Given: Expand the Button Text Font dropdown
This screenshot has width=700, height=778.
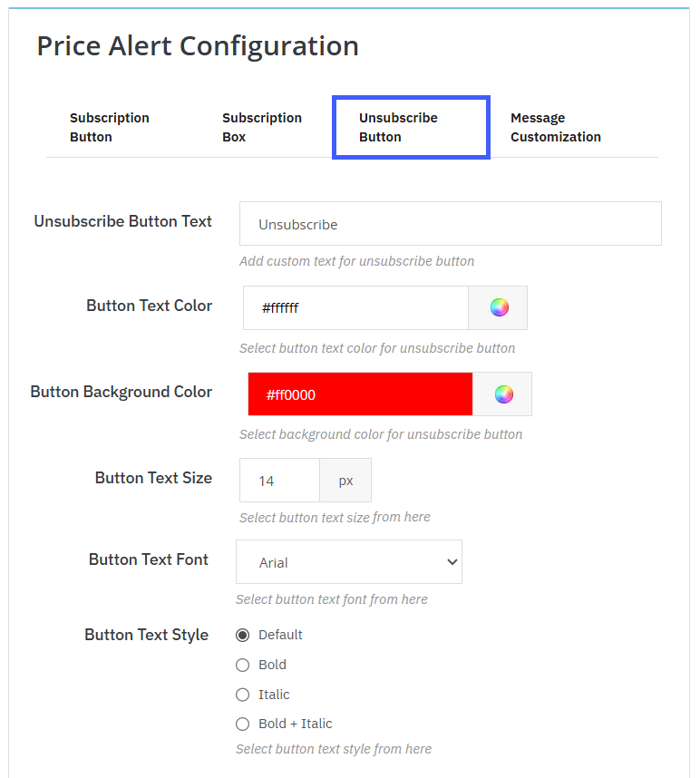Looking at the screenshot, I should (x=349, y=562).
